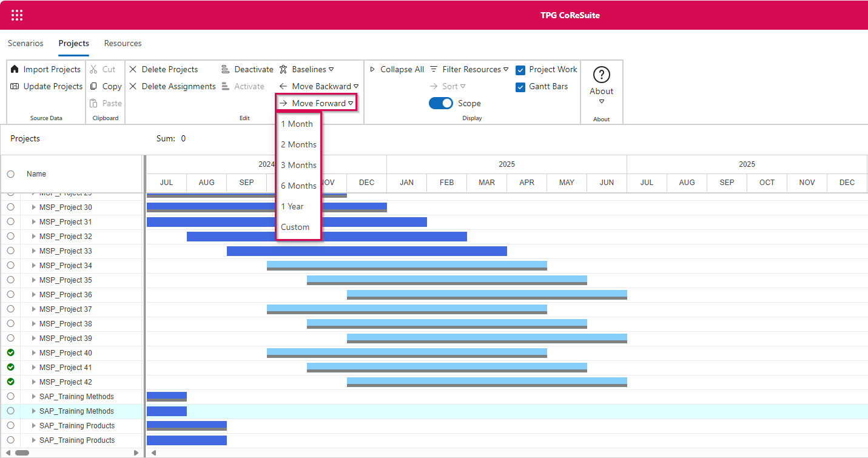Uncheck the Project Work checkbox

520,70
